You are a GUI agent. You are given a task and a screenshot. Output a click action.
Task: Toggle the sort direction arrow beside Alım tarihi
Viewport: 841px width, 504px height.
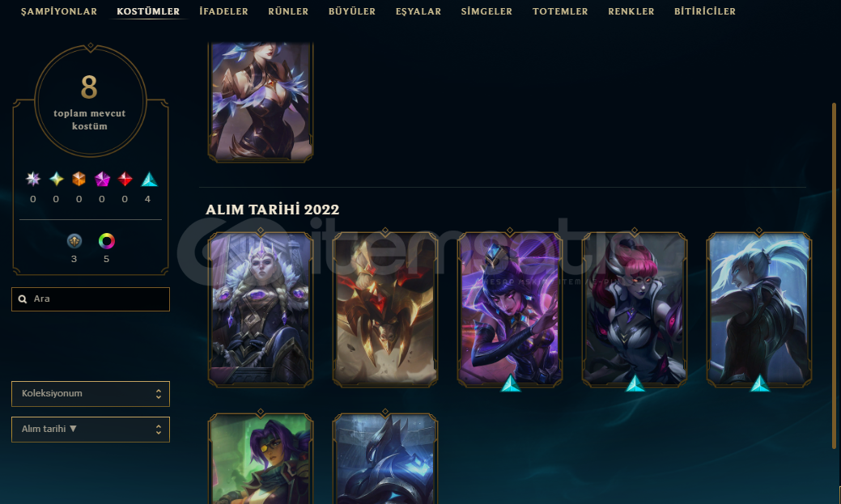point(73,429)
